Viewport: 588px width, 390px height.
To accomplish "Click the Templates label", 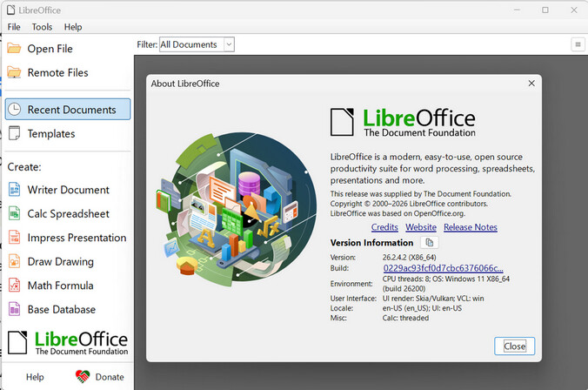I will point(51,134).
